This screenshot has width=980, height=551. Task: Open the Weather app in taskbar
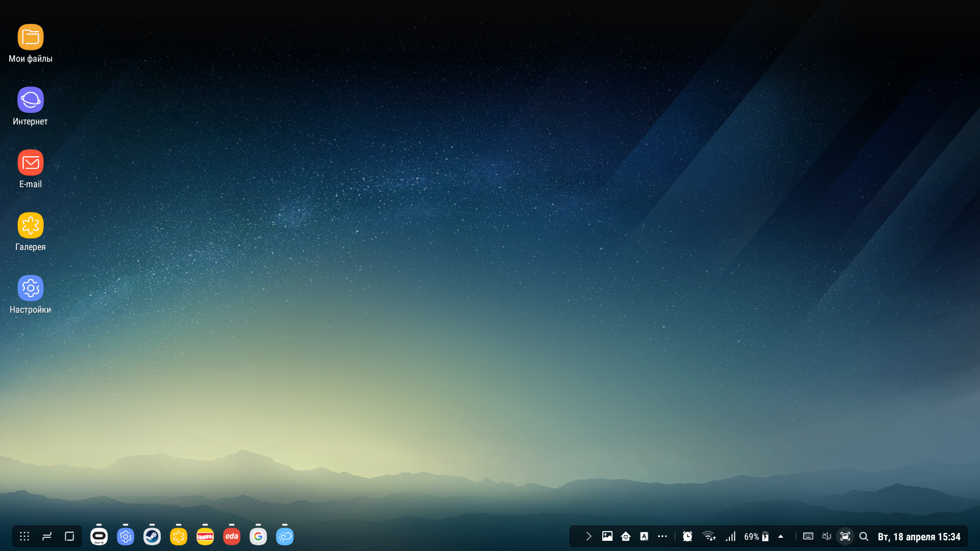pos(285,536)
